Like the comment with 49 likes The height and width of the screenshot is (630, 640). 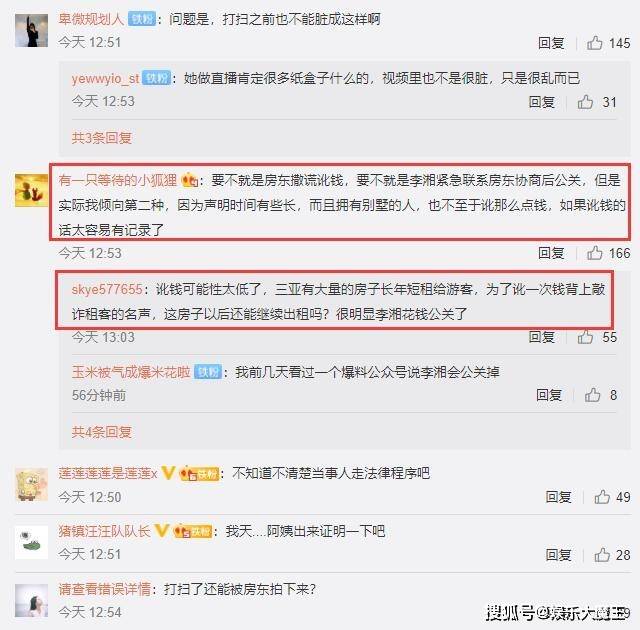tap(602, 497)
